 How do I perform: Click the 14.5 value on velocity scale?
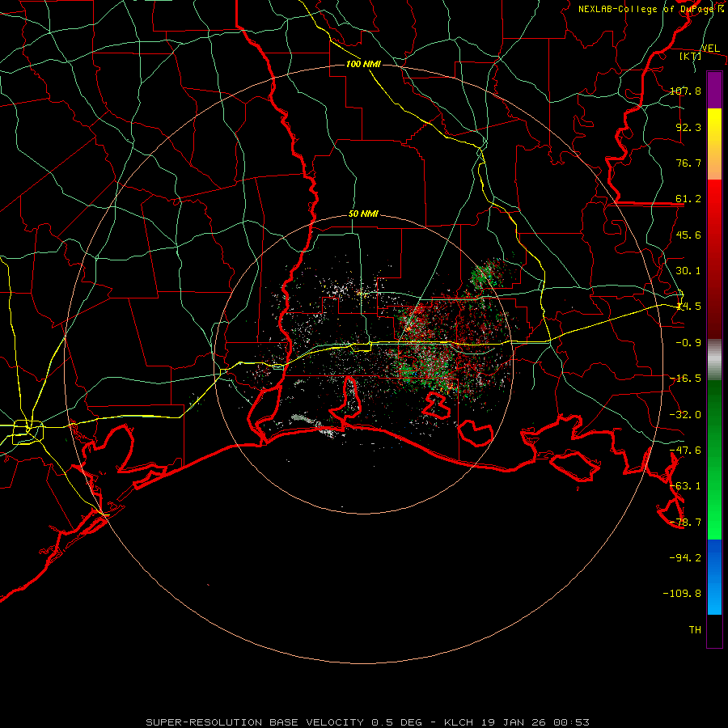pos(688,306)
